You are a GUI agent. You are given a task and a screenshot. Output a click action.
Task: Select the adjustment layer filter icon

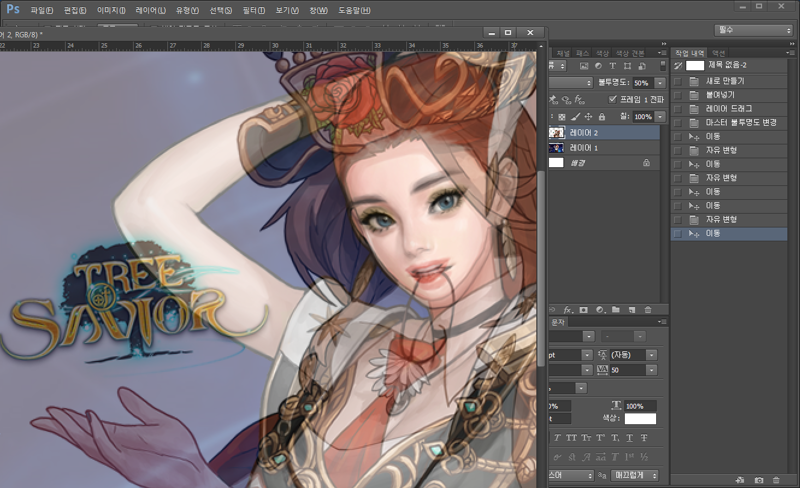(598, 66)
